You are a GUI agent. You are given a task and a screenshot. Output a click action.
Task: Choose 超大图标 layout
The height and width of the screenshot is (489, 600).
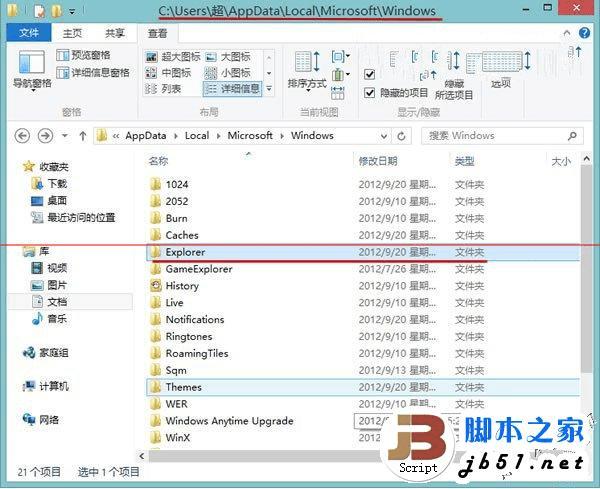[173, 57]
